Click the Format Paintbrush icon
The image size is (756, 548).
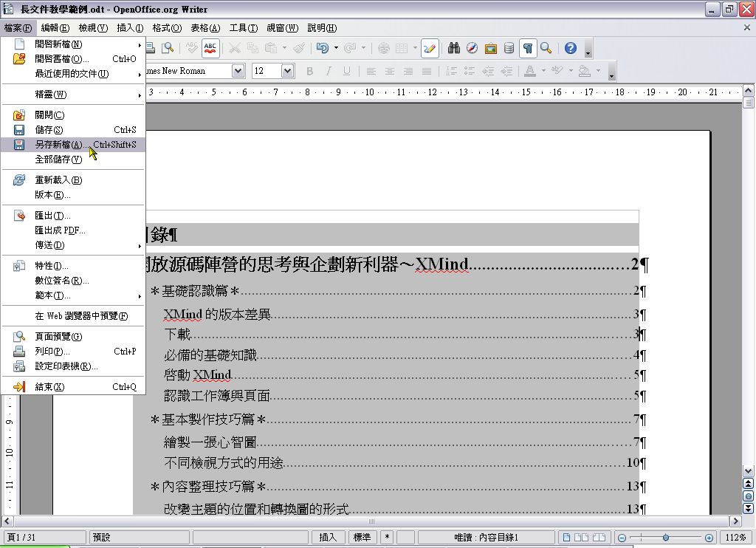pos(299,48)
